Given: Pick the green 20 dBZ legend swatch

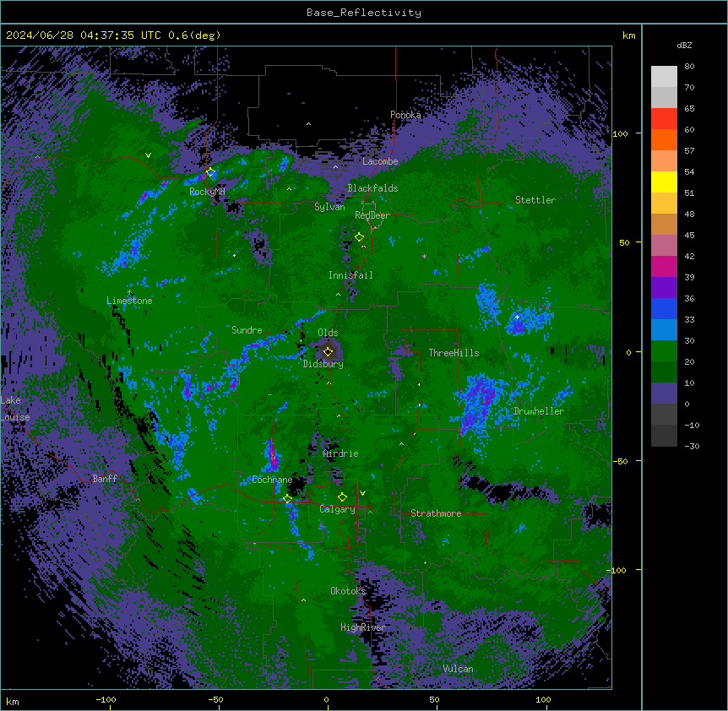Looking at the screenshot, I should tap(664, 351).
